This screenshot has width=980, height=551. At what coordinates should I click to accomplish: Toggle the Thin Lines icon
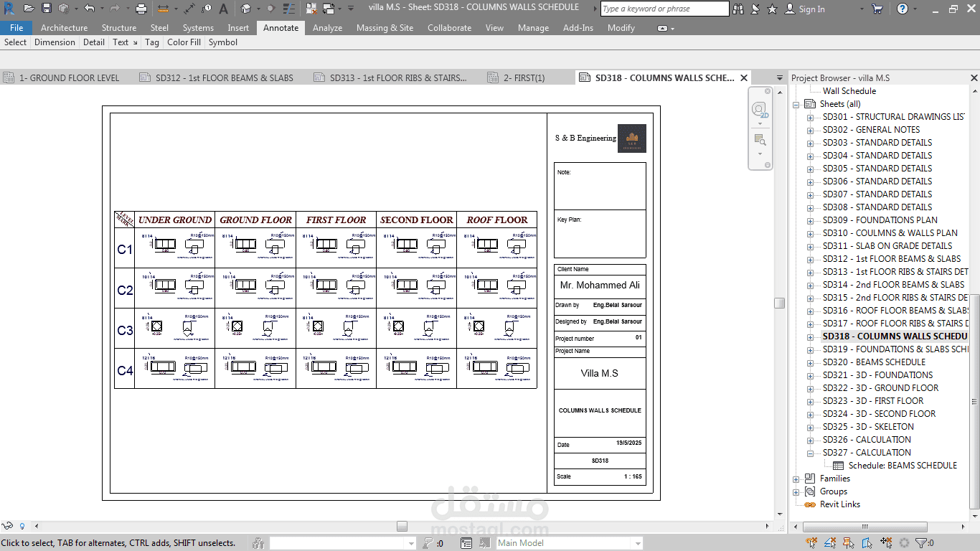(288, 9)
